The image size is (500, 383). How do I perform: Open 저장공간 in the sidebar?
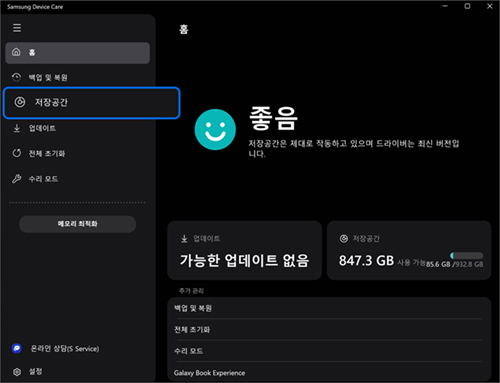(92, 103)
